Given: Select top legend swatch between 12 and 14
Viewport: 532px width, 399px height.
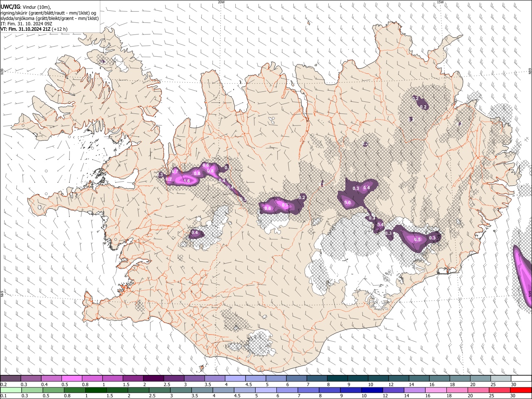Looking at the screenshot, I should 399,379.
